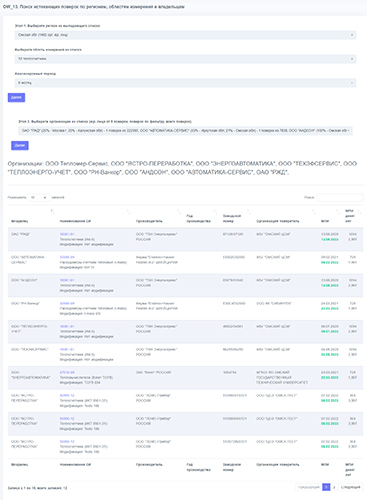367x500 pixels.
Task: Click the Далее button under step 2
Action: click(20, 145)
